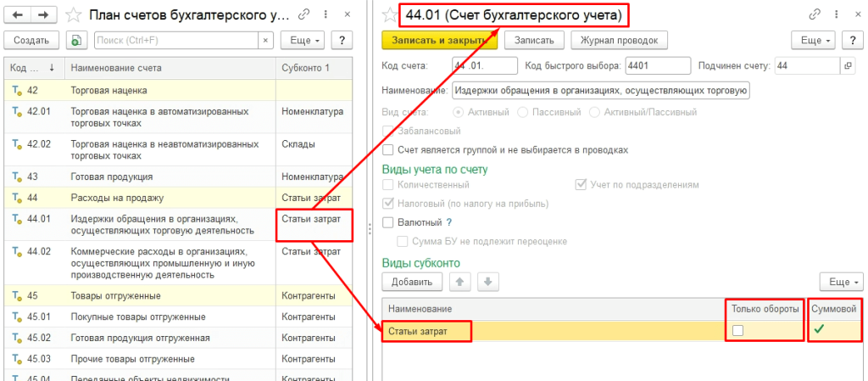
Task: Select row 45.01 Покупные товары отгруженные
Action: (x=178, y=317)
